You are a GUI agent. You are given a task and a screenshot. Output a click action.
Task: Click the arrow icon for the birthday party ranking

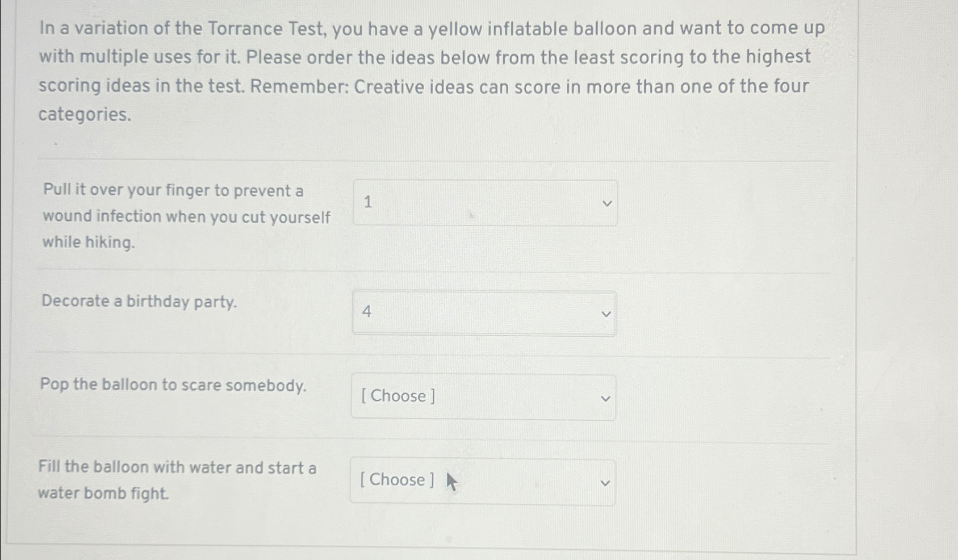607,313
